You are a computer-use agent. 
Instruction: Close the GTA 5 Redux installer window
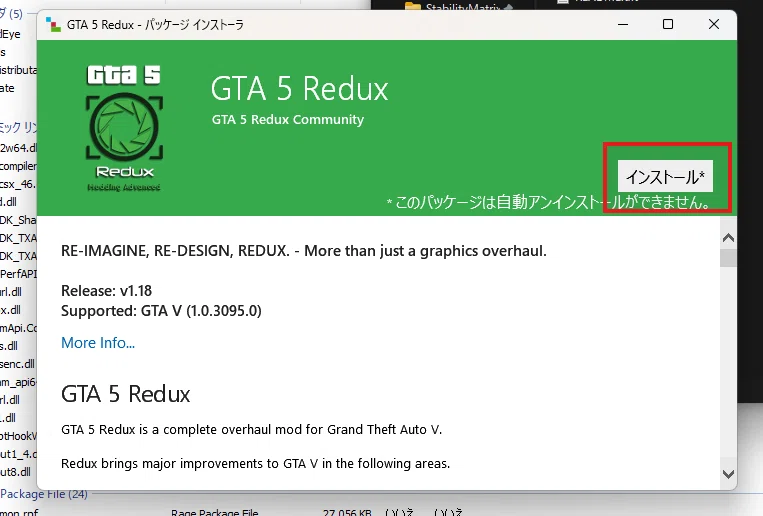713,24
